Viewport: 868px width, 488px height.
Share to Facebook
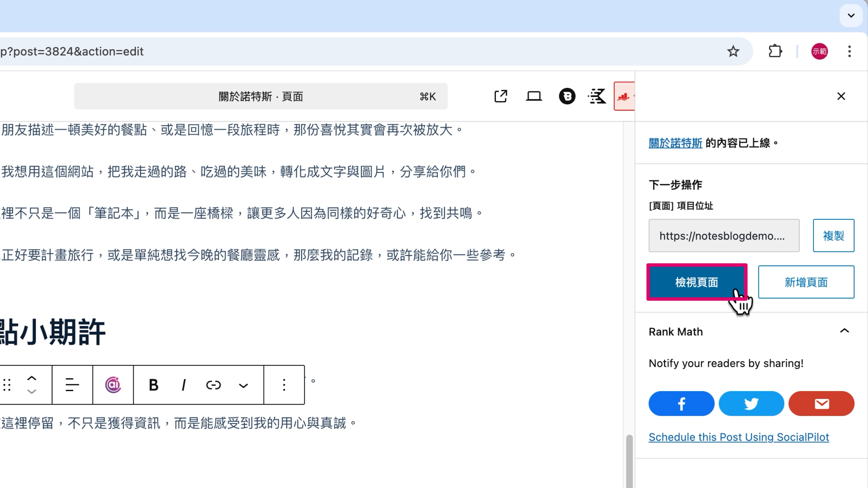(x=681, y=404)
